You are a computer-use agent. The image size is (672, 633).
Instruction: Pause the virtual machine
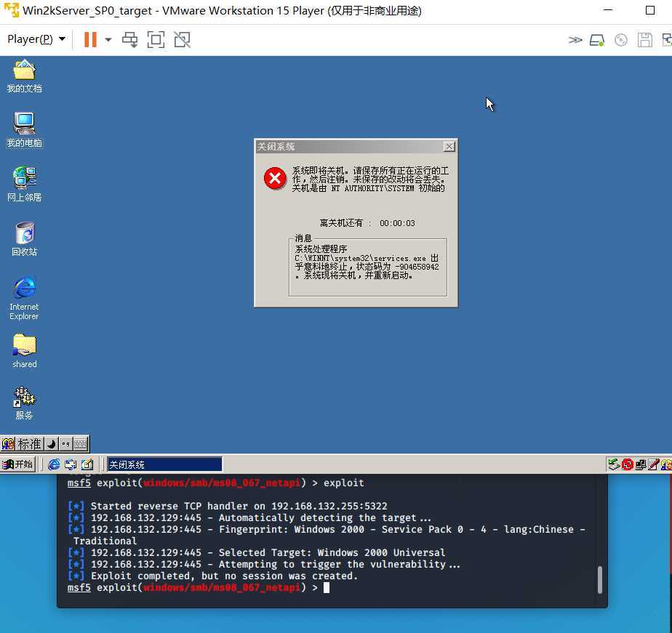(x=90, y=39)
